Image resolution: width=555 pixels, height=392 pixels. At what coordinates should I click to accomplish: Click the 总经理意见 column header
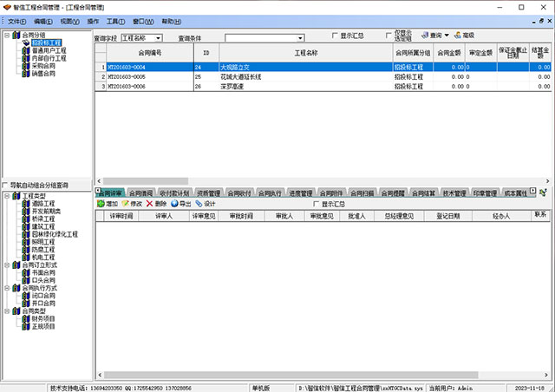tap(399, 216)
